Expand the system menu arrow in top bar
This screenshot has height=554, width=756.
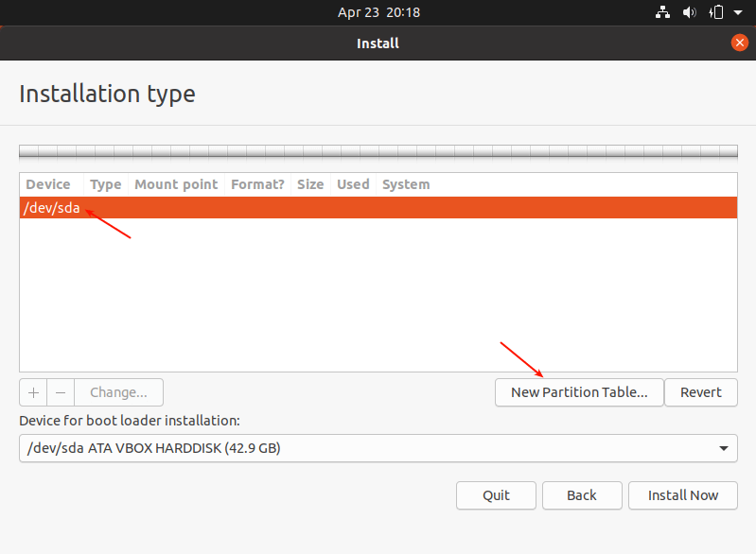(738, 13)
